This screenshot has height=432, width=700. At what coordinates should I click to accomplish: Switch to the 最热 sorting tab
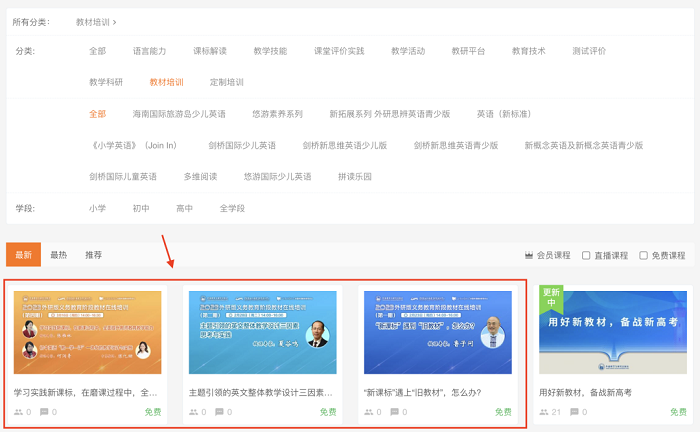tap(59, 255)
